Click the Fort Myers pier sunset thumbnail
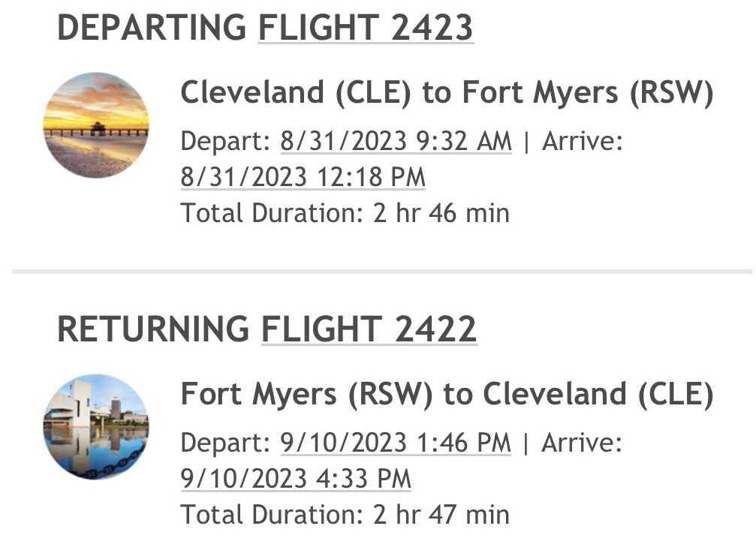The height and width of the screenshot is (544, 756). click(x=96, y=125)
